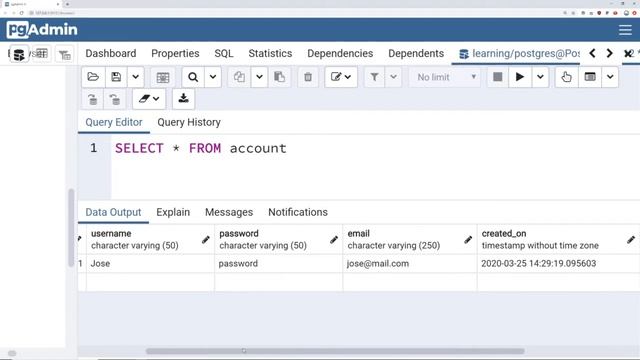Click the browser database server icon
The height and width of the screenshot is (360, 640).
pyautogui.click(x=19, y=54)
